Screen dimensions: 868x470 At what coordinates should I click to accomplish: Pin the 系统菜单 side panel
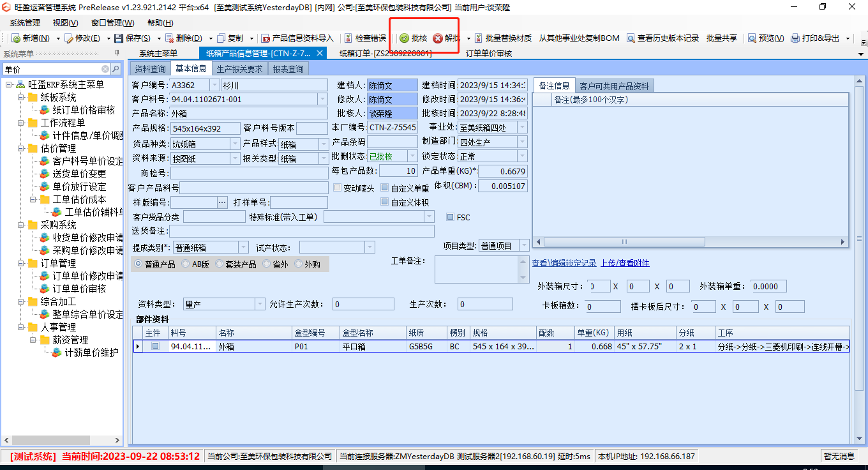pyautogui.click(x=117, y=54)
